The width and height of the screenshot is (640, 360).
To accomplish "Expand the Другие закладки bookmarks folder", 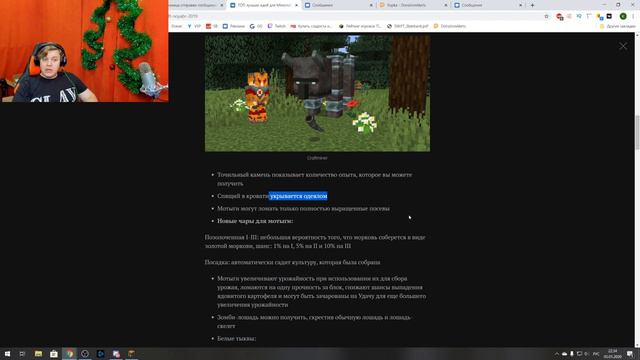I will pyautogui.click(x=618, y=26).
